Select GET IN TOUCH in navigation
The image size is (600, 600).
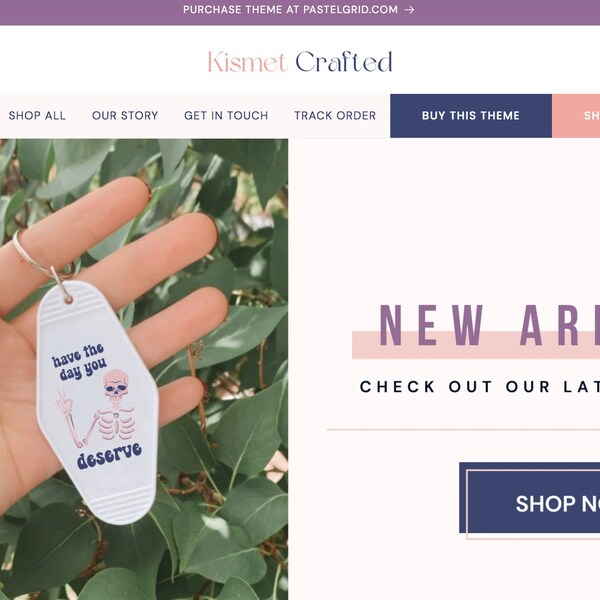coord(226,116)
